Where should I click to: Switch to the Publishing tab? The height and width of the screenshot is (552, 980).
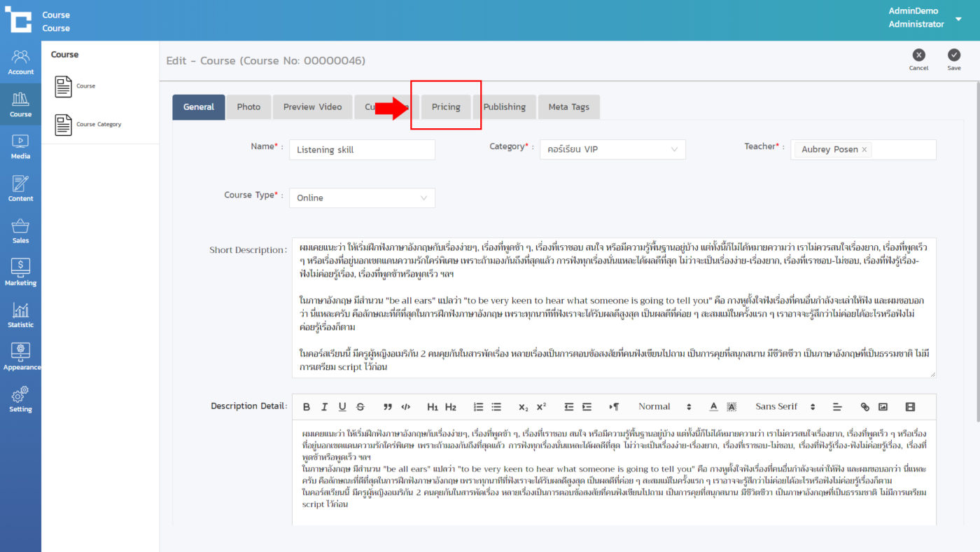click(504, 107)
